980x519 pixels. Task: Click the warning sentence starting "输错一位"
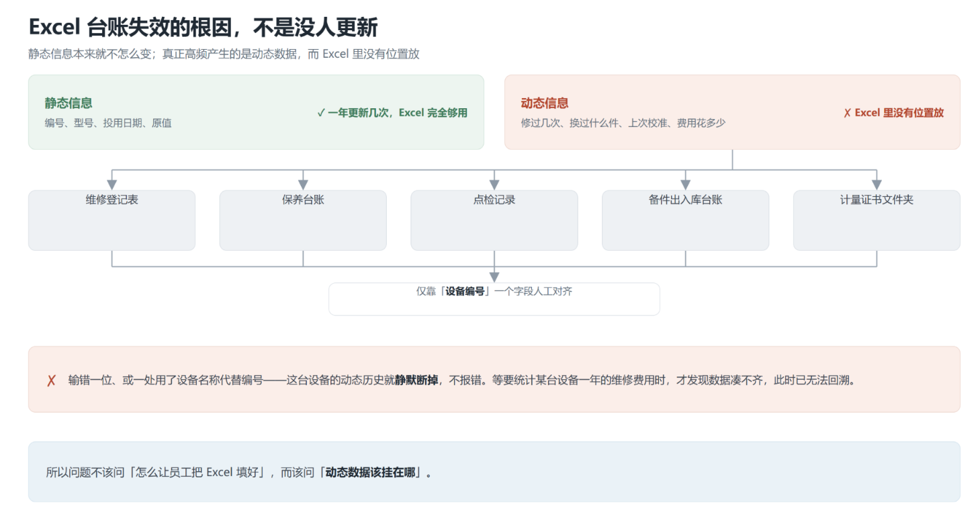pyautogui.click(x=462, y=380)
